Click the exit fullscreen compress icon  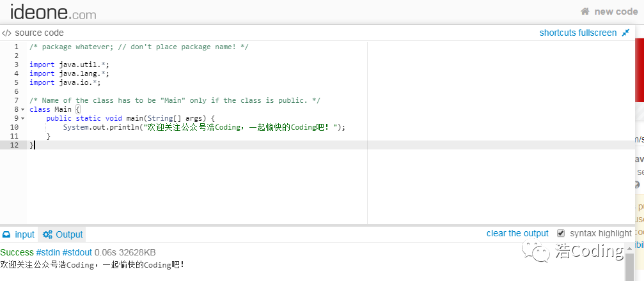click(x=625, y=33)
